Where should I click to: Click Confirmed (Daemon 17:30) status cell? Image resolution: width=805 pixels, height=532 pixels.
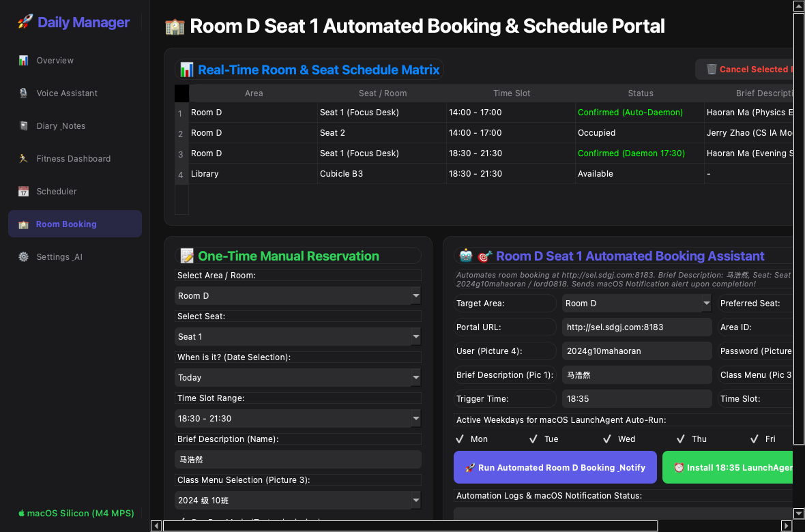pyautogui.click(x=640, y=153)
